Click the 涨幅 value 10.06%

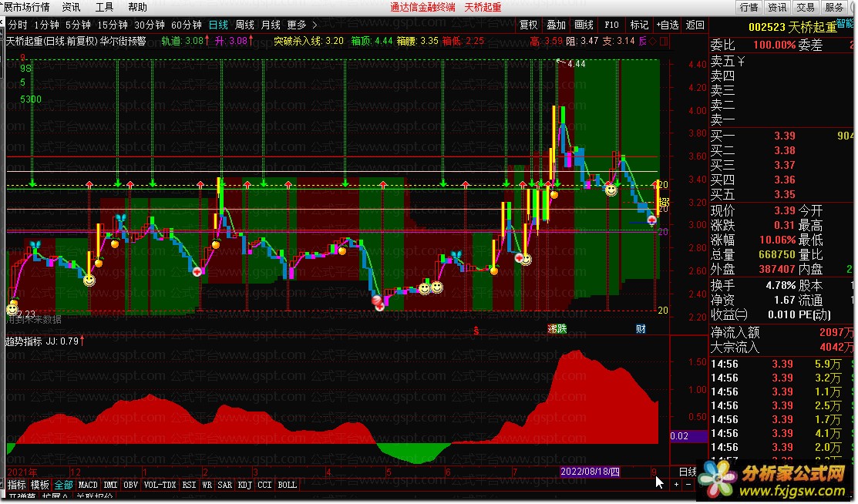tap(777, 240)
